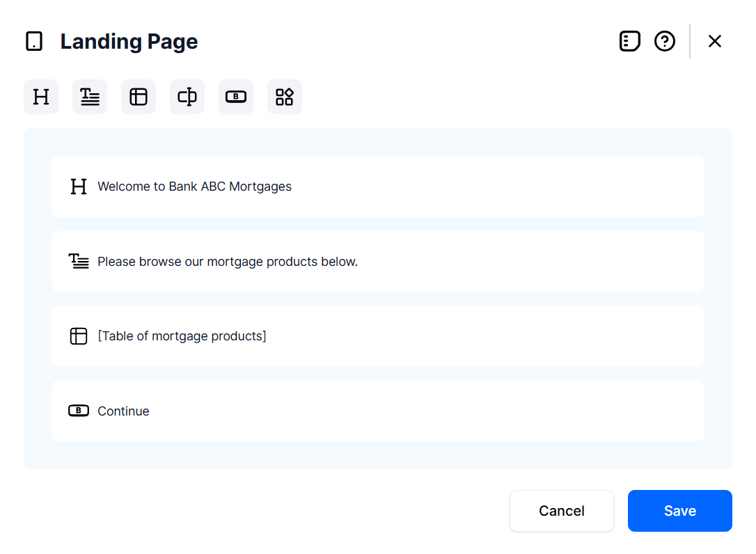The width and height of the screenshot is (756, 554).
Task: Select the Heading element tool in toolbar
Action: click(x=41, y=97)
